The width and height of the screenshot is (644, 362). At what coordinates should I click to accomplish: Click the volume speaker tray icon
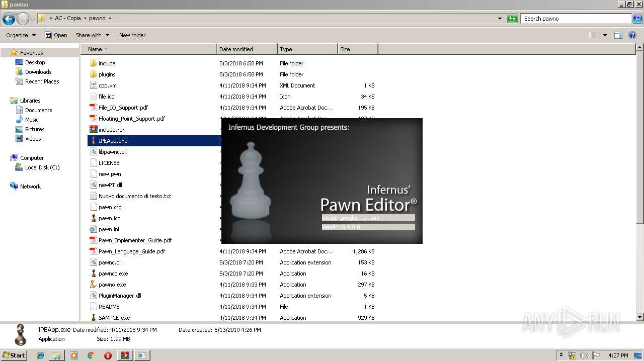point(583,355)
